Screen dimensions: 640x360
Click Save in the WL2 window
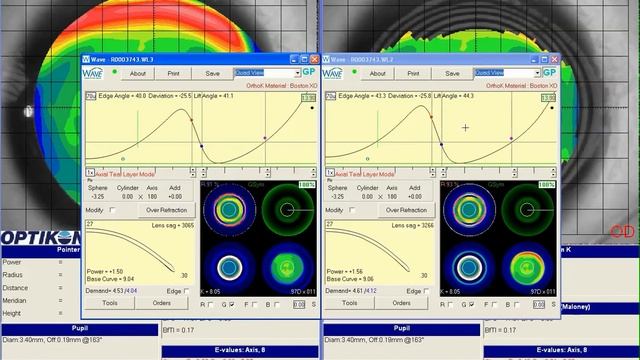pyautogui.click(x=452, y=74)
